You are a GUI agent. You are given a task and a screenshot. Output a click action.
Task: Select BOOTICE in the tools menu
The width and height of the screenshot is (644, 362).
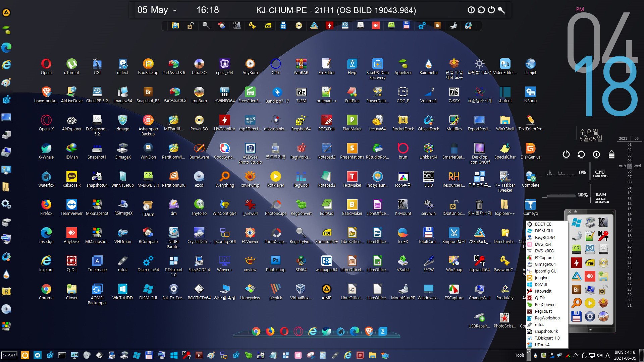tap(547, 224)
